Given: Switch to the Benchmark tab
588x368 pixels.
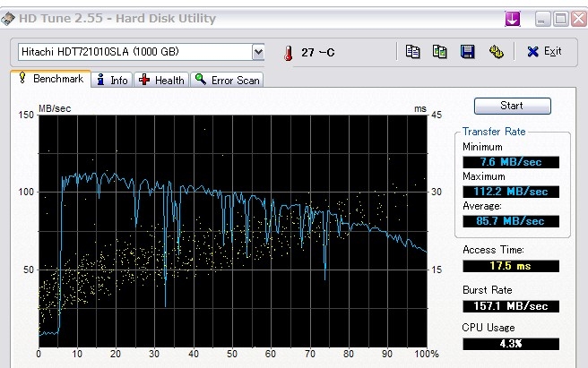Looking at the screenshot, I should (51, 79).
